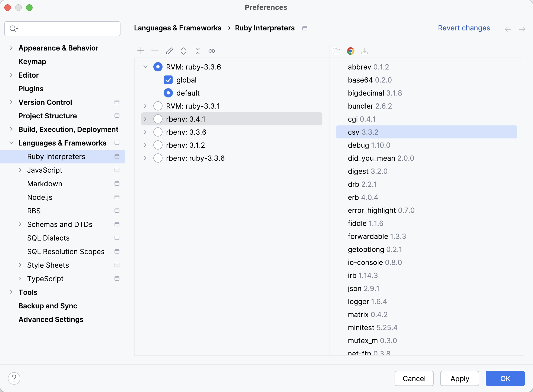This screenshot has width=533, height=392.
Task: Select the default radio button for ruby-3.3.6
Action: [168, 93]
